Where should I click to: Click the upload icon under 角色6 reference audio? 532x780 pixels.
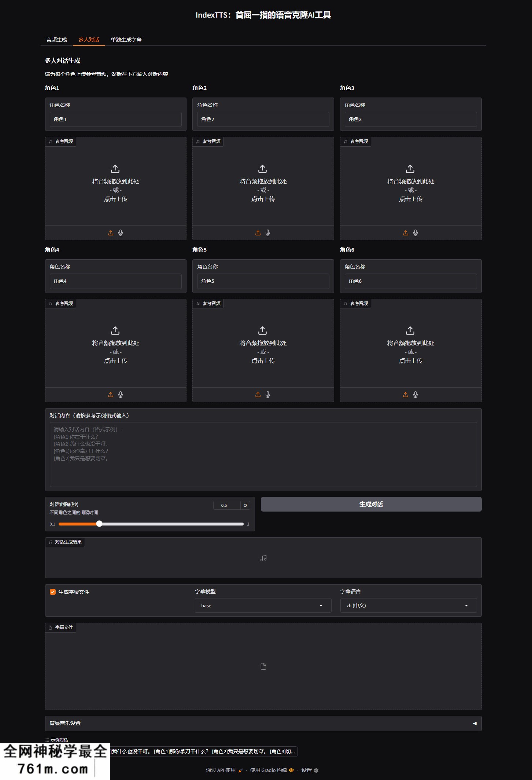click(x=406, y=395)
